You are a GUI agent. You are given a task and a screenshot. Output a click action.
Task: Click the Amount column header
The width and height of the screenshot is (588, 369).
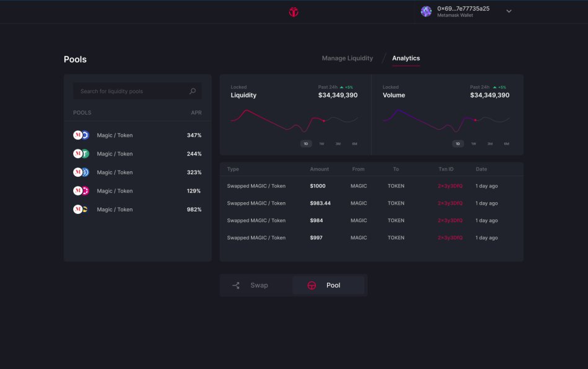320,169
